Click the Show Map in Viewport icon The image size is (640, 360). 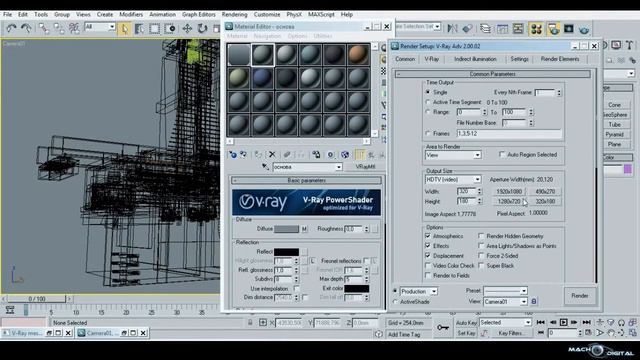click(x=345, y=154)
